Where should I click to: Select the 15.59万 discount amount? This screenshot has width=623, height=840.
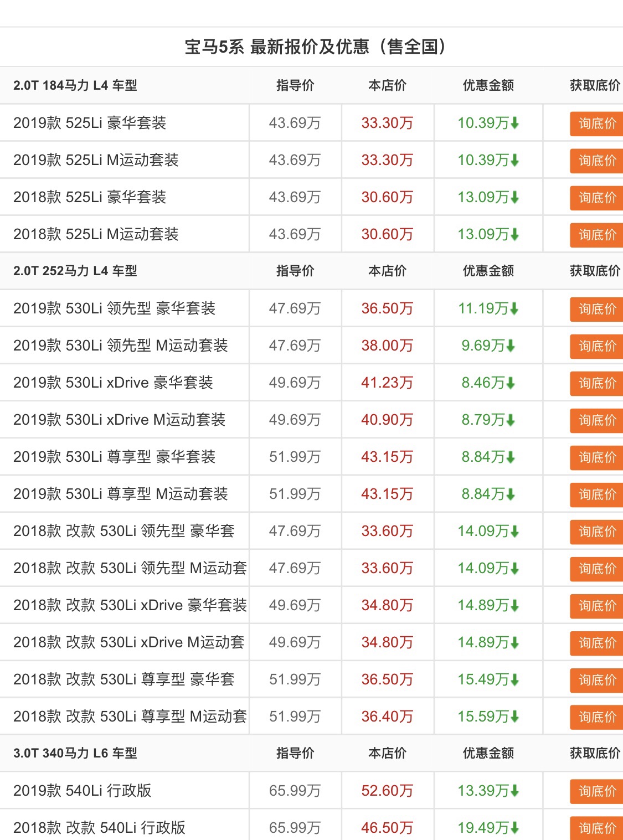(488, 717)
